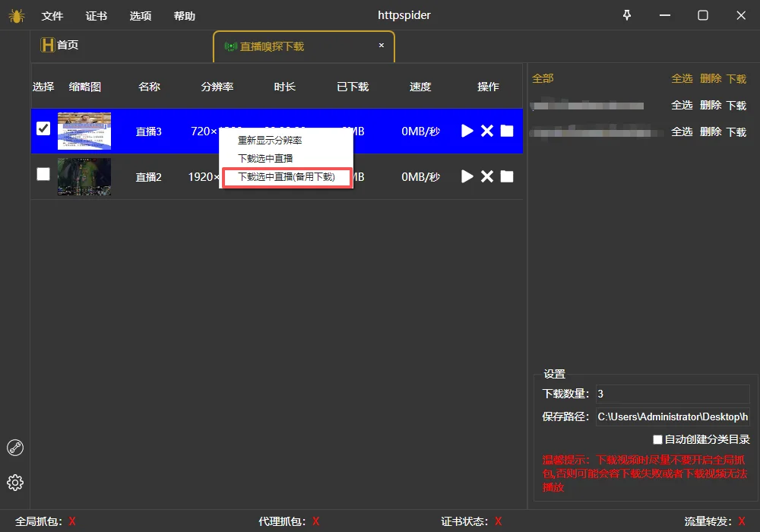Open the folder for 直播2
This screenshot has width=760, height=532.
[x=507, y=176]
